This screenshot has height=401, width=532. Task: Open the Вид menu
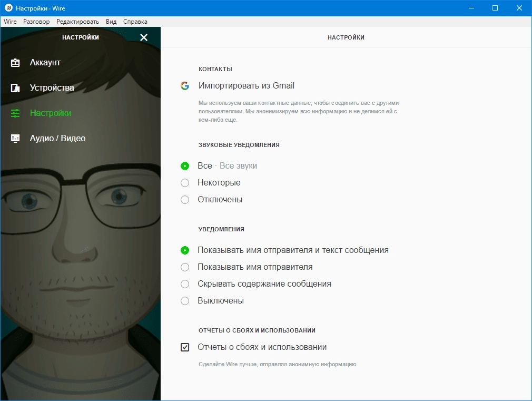tap(111, 22)
